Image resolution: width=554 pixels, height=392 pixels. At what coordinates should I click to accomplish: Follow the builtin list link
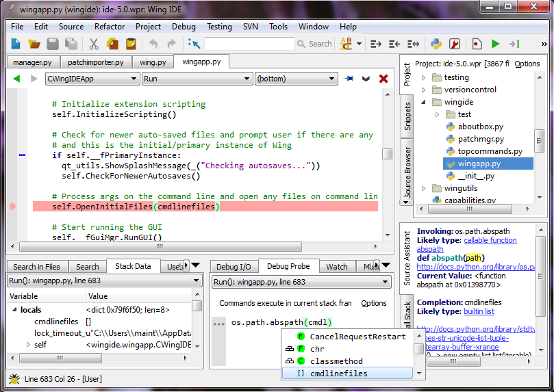(479, 311)
